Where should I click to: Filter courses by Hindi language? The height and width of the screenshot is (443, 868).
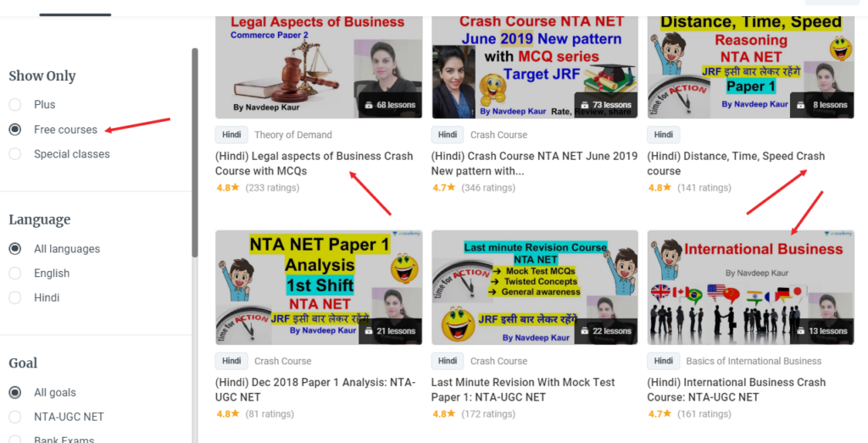(x=15, y=297)
